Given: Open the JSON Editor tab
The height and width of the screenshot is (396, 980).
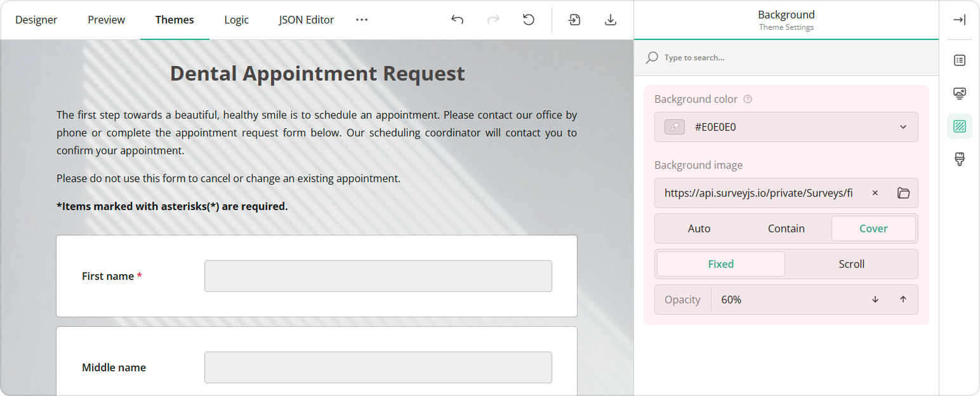Looking at the screenshot, I should (306, 20).
